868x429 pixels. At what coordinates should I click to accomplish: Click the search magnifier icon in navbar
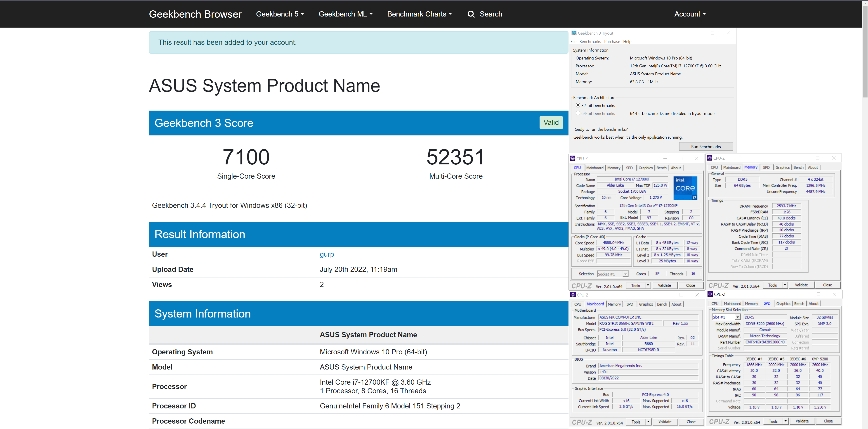point(471,14)
